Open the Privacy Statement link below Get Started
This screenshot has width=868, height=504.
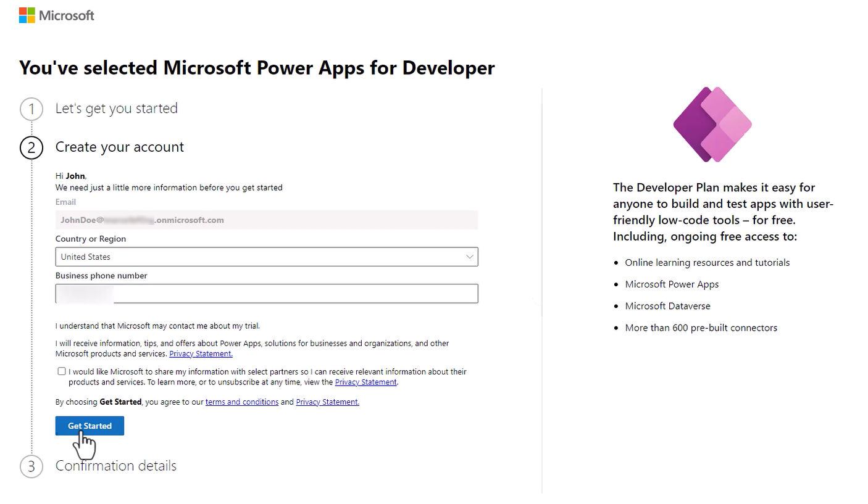[327, 402]
